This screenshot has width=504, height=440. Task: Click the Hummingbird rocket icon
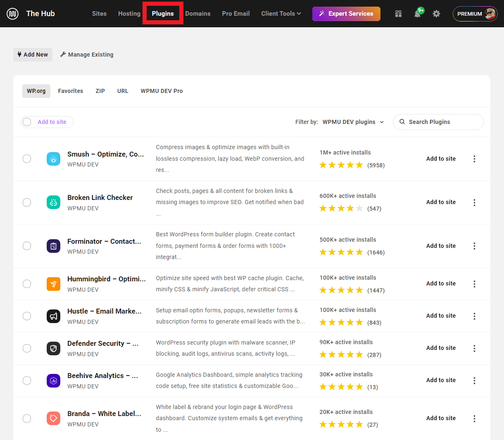point(53,284)
